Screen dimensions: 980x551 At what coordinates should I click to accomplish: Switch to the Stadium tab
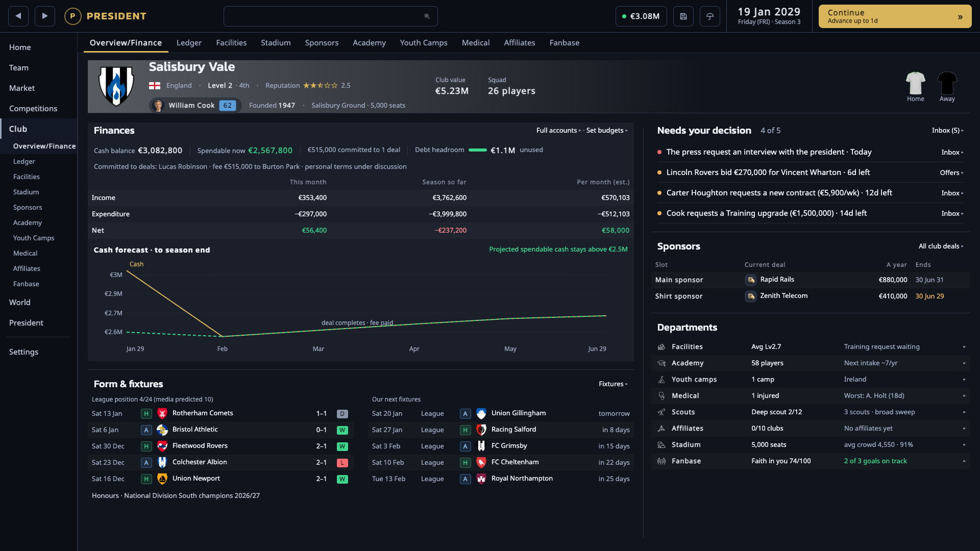coord(276,43)
